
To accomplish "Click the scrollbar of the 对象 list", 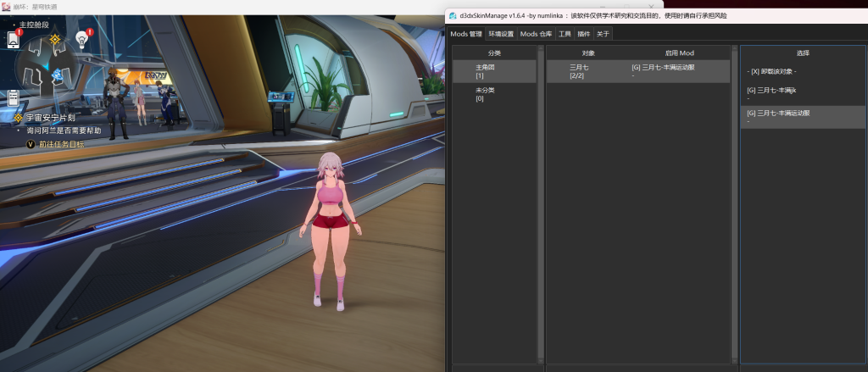I will coord(734,204).
